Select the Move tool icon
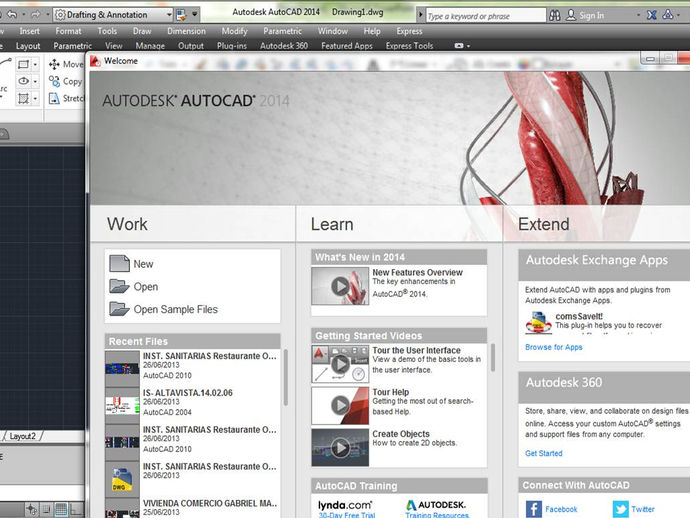The width and height of the screenshot is (690, 518). (x=54, y=64)
